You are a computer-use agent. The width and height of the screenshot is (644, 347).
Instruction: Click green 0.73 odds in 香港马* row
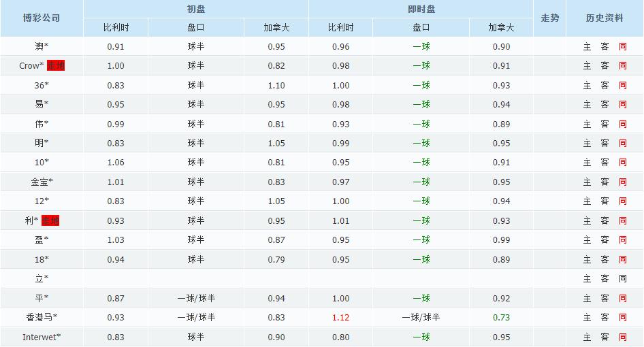click(502, 318)
